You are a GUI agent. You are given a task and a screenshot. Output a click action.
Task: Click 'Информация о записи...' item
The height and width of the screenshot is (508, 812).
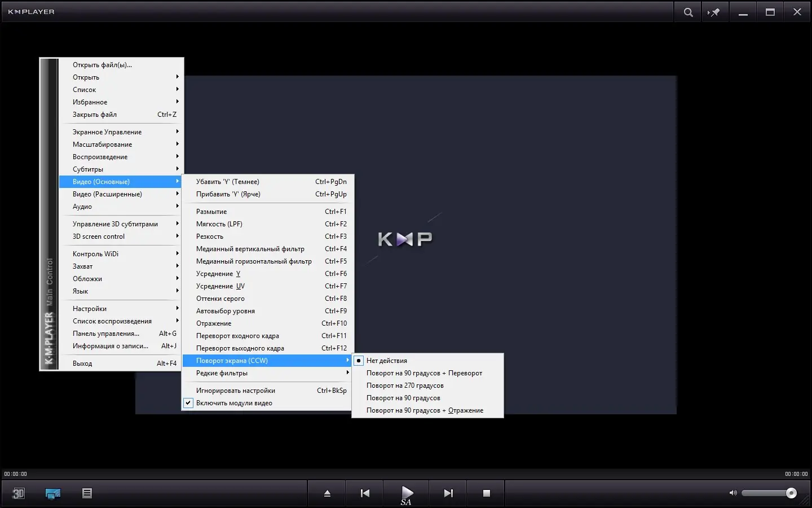[x=120, y=346]
